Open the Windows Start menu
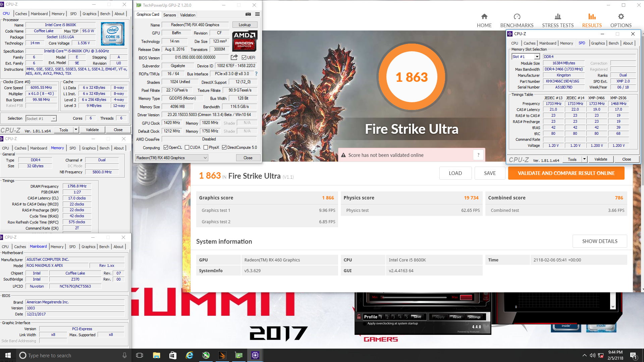This screenshot has width=644, height=362. 8,355
